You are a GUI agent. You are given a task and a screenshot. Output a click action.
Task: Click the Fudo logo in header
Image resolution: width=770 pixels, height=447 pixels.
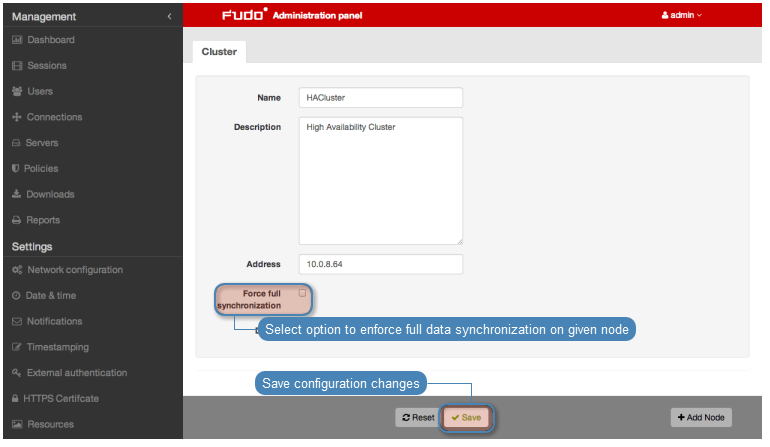click(245, 14)
